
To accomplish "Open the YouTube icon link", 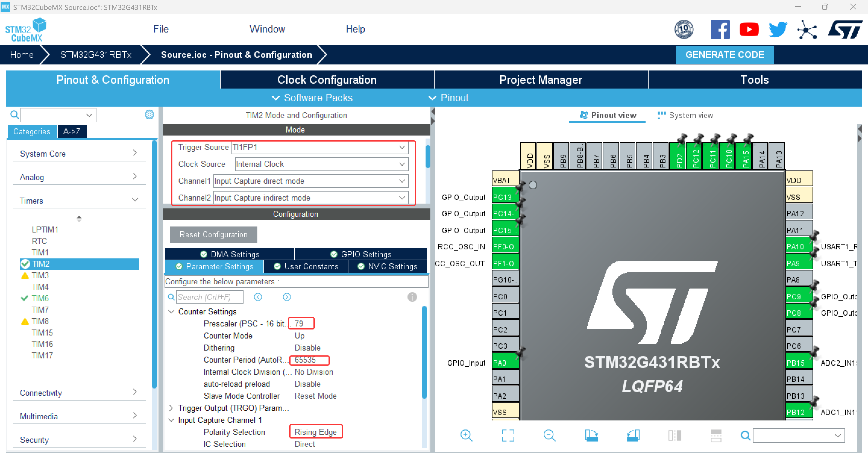I will [749, 29].
